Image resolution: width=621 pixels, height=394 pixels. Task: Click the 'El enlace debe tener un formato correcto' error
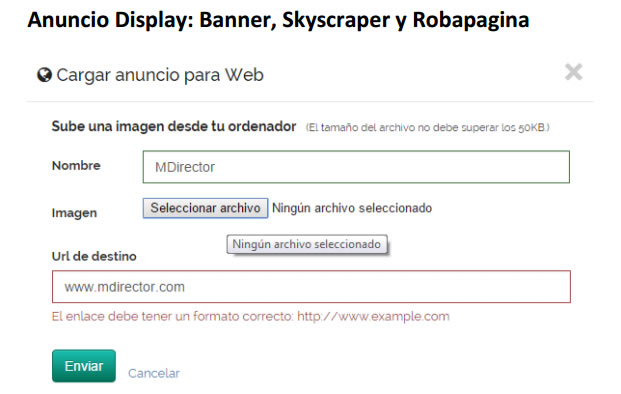click(251, 316)
